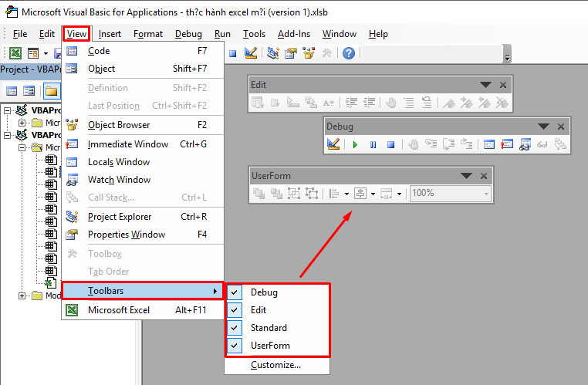588x385 pixels.
Task: Click the Break pause icon in Debug toolbar
Action: pyautogui.click(x=373, y=144)
